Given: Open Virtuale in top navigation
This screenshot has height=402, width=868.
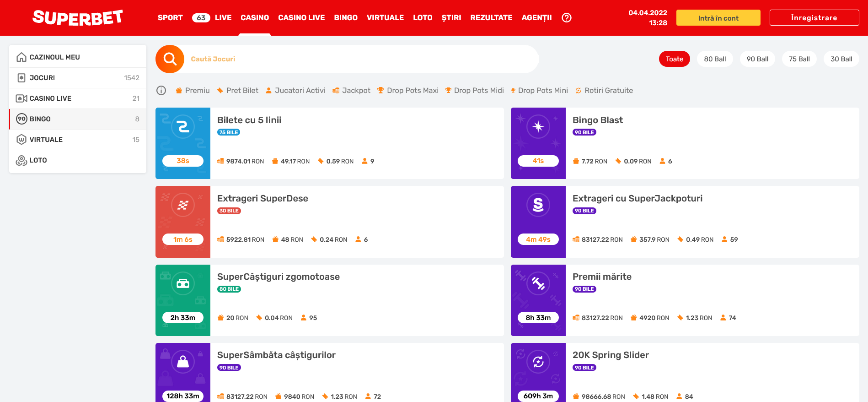Looking at the screenshot, I should (385, 18).
